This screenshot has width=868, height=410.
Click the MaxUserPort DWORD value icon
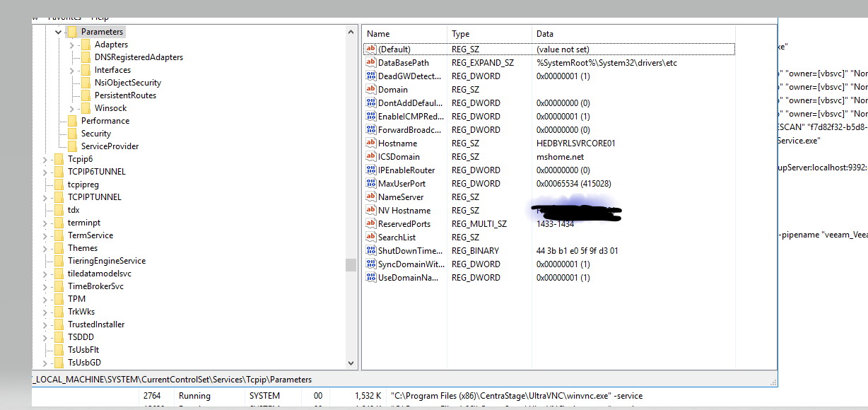pos(371,184)
